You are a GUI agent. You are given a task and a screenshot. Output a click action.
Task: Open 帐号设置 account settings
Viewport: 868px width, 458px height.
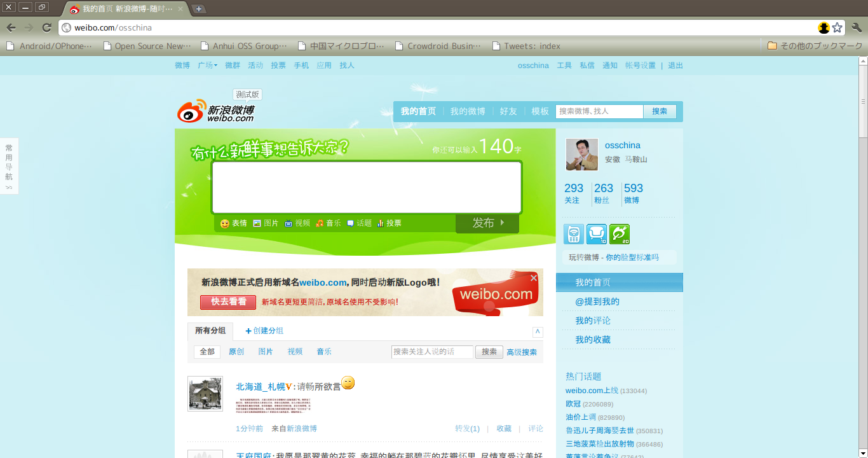(640, 66)
